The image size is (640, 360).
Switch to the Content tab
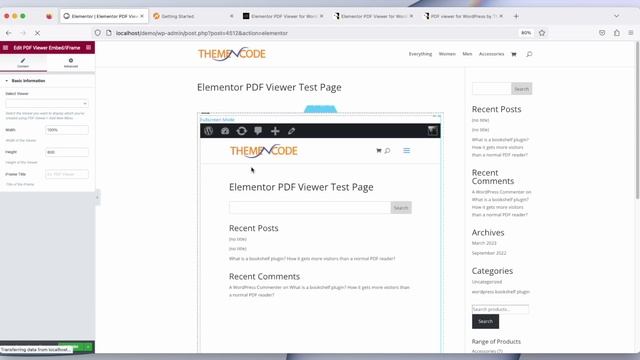pos(23,62)
